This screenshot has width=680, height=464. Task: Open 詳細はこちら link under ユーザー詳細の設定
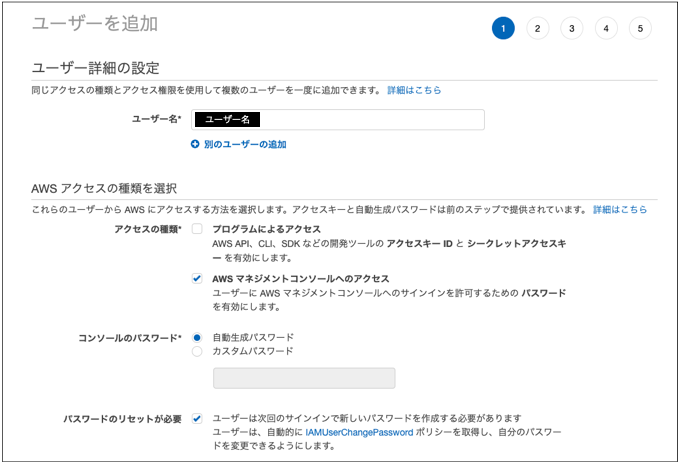(x=414, y=90)
